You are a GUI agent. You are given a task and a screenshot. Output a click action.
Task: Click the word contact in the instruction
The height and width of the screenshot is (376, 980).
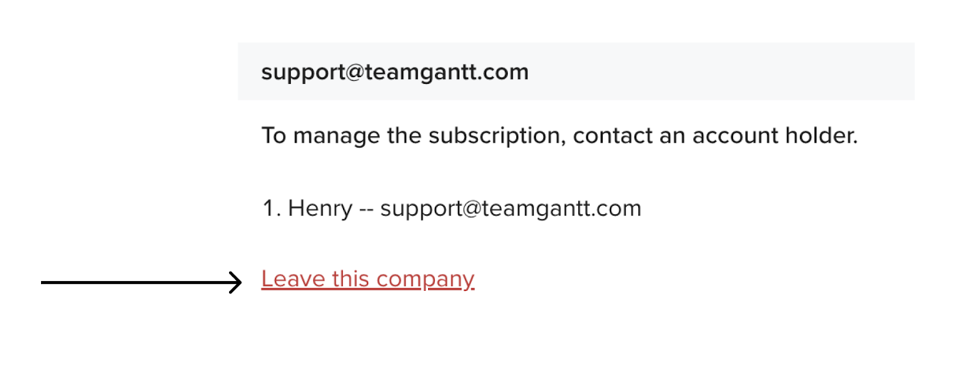pyautogui.click(x=612, y=136)
